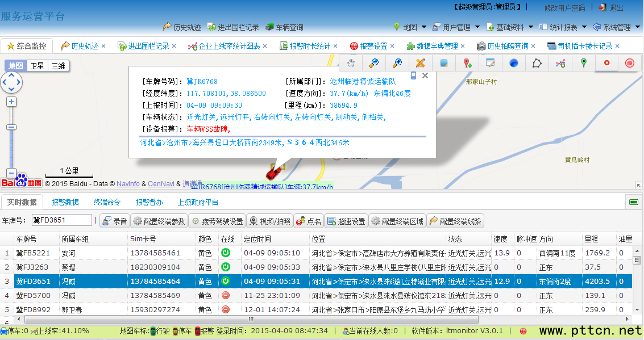
Task: Click the zoom-in magnifier map tool
Action: click(397, 63)
